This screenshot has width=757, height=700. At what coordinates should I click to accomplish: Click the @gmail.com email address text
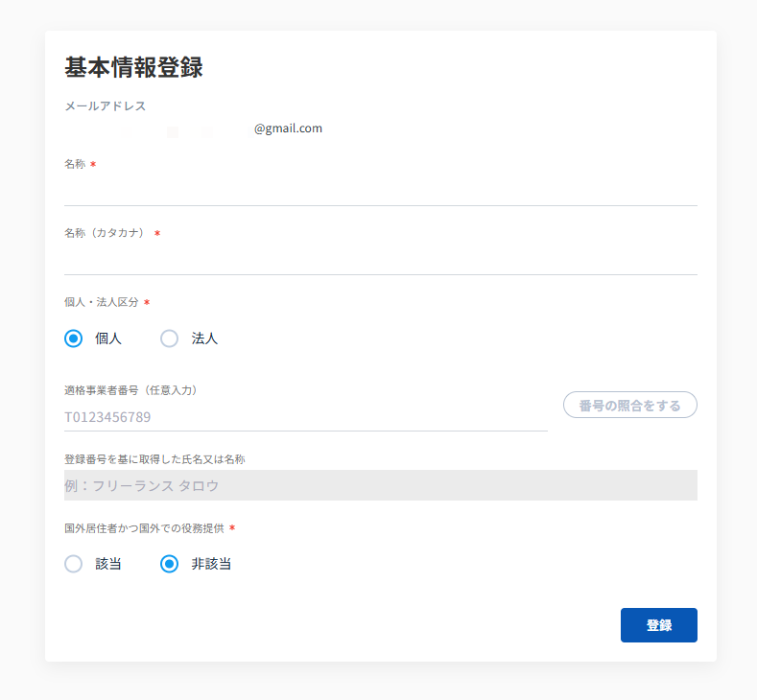288,128
